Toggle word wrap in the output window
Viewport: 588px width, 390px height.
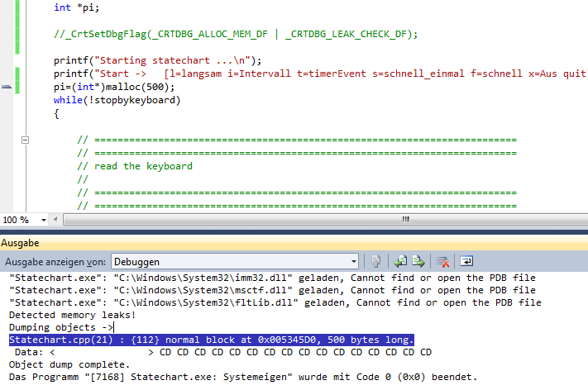click(x=466, y=261)
